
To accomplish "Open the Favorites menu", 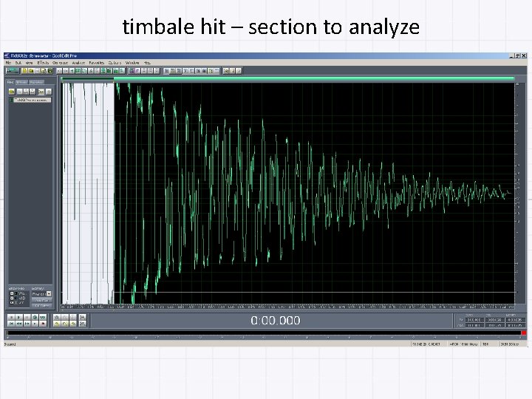I will coord(96,63).
